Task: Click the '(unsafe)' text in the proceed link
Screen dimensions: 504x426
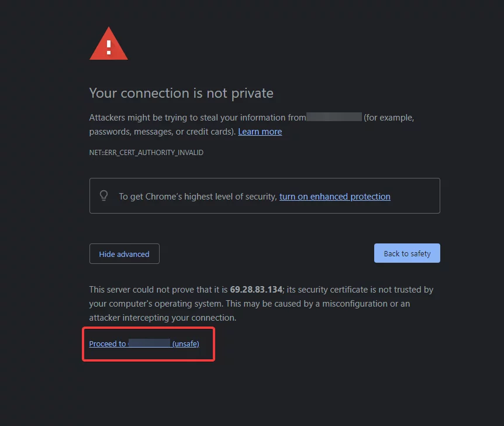Action: tap(186, 343)
